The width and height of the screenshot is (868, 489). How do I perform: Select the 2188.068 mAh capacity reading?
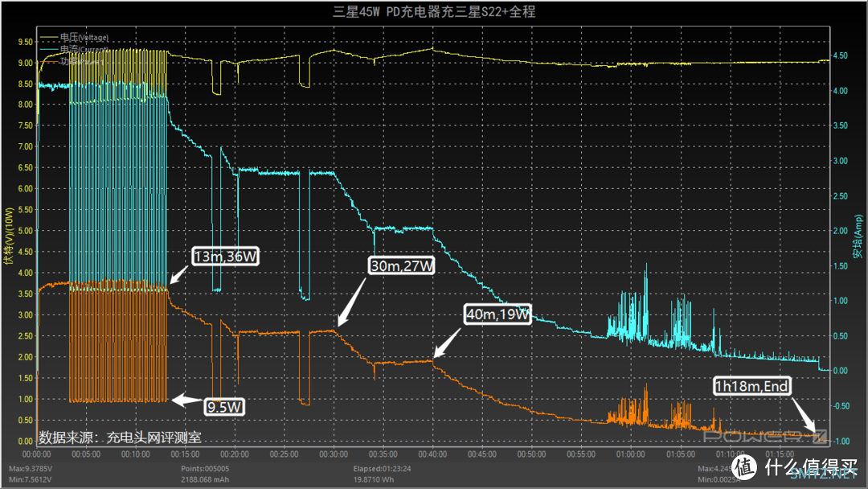tap(205, 479)
